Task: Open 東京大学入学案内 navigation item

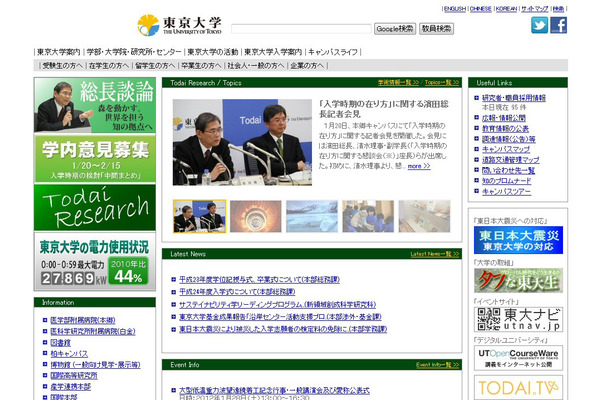Action: coord(273,52)
